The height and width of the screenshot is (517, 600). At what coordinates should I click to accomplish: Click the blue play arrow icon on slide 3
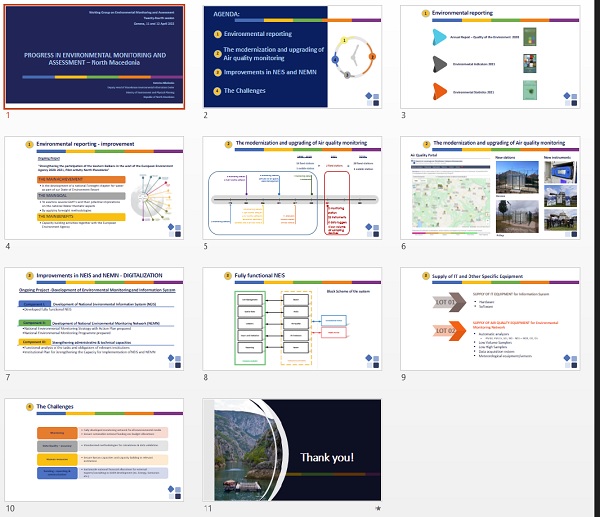click(x=440, y=36)
